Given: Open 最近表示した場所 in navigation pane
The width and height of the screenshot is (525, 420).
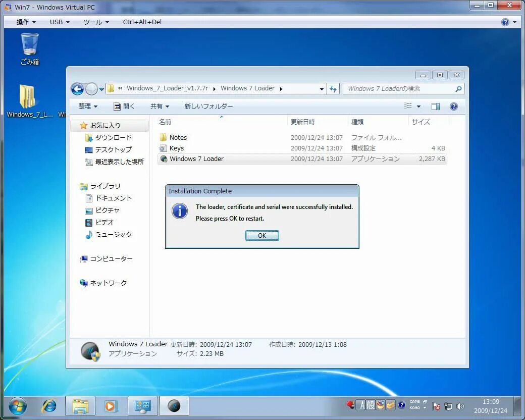Looking at the screenshot, I should pyautogui.click(x=115, y=162).
